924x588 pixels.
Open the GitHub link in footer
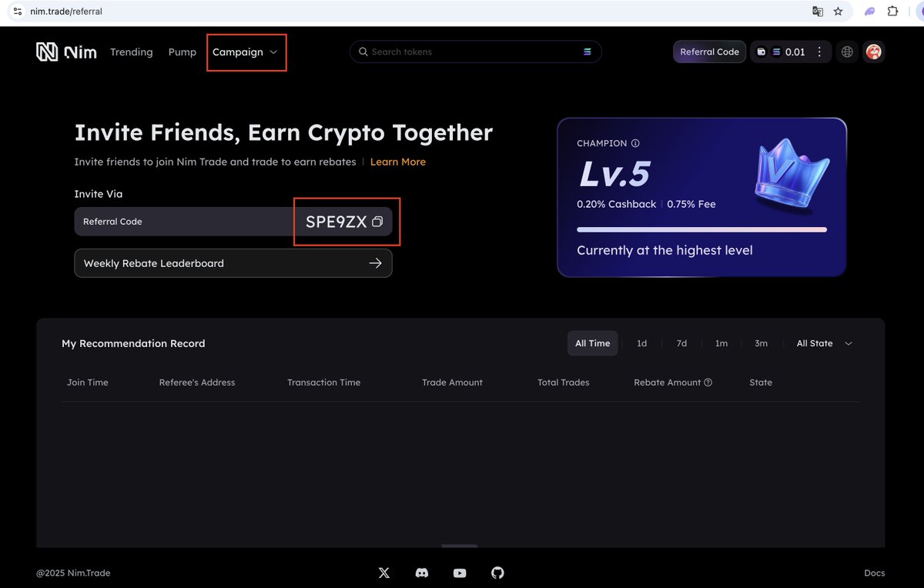pyautogui.click(x=497, y=573)
